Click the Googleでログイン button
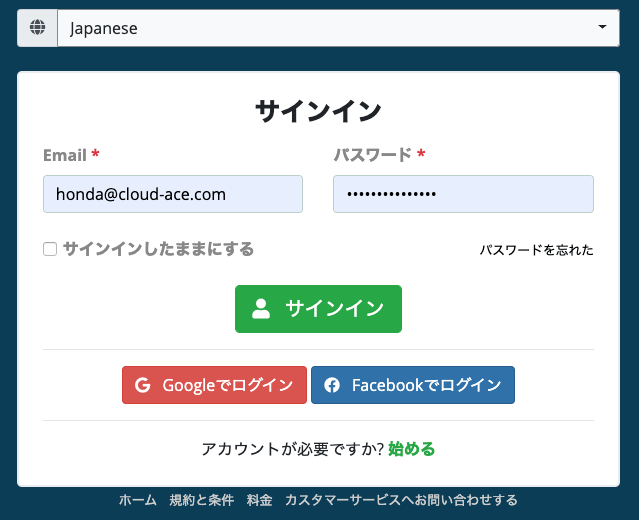The width and height of the screenshot is (639, 520). tap(214, 385)
